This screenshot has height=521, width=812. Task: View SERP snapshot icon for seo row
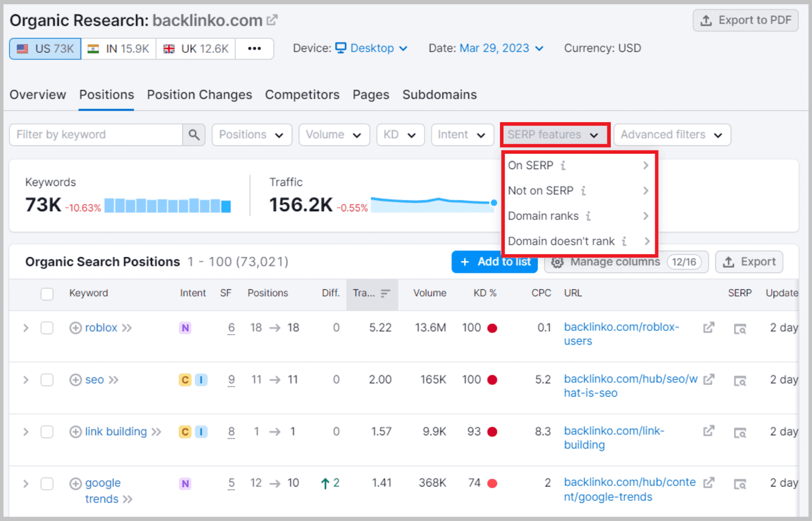[x=740, y=381]
